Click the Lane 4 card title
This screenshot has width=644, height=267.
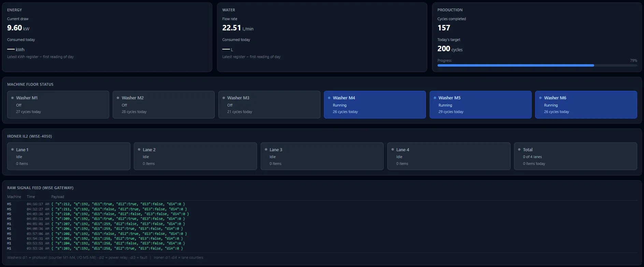point(403,150)
